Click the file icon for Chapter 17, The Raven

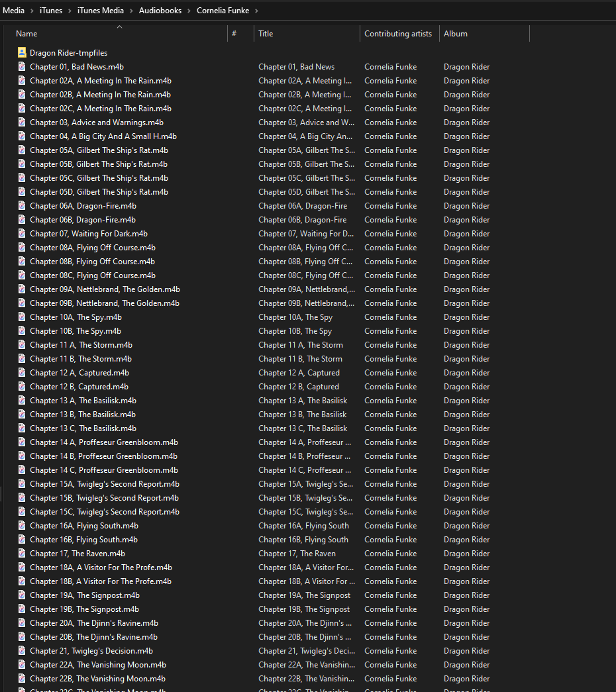click(22, 554)
